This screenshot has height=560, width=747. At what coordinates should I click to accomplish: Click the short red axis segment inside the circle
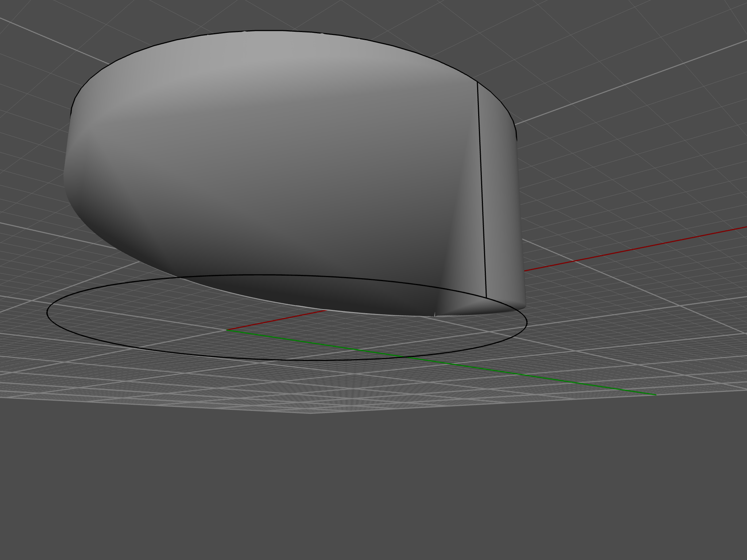click(x=277, y=320)
